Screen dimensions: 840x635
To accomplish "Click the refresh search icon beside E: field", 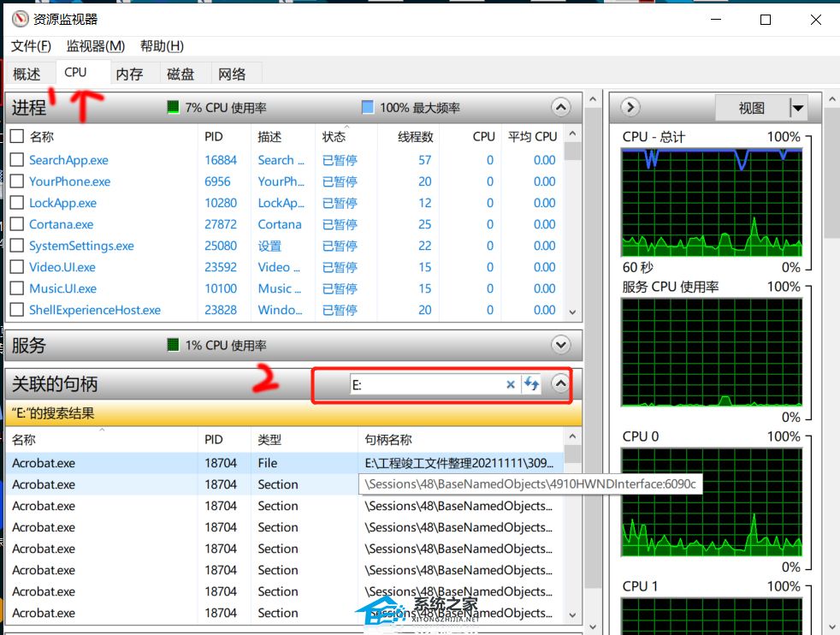I will pos(531,383).
